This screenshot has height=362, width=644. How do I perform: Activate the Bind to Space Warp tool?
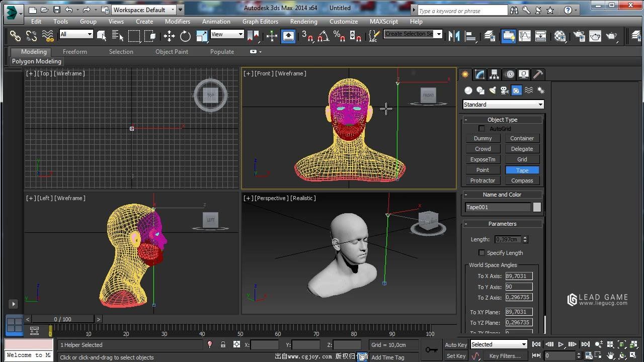pos(48,36)
